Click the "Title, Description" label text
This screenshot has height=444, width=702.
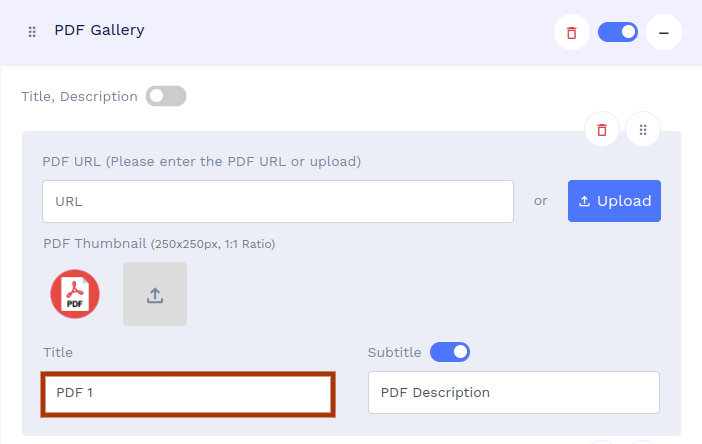point(79,97)
